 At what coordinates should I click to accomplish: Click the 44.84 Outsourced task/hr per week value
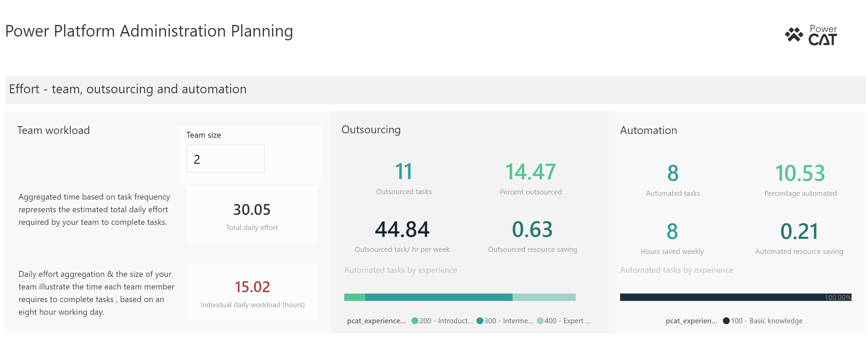tap(402, 229)
